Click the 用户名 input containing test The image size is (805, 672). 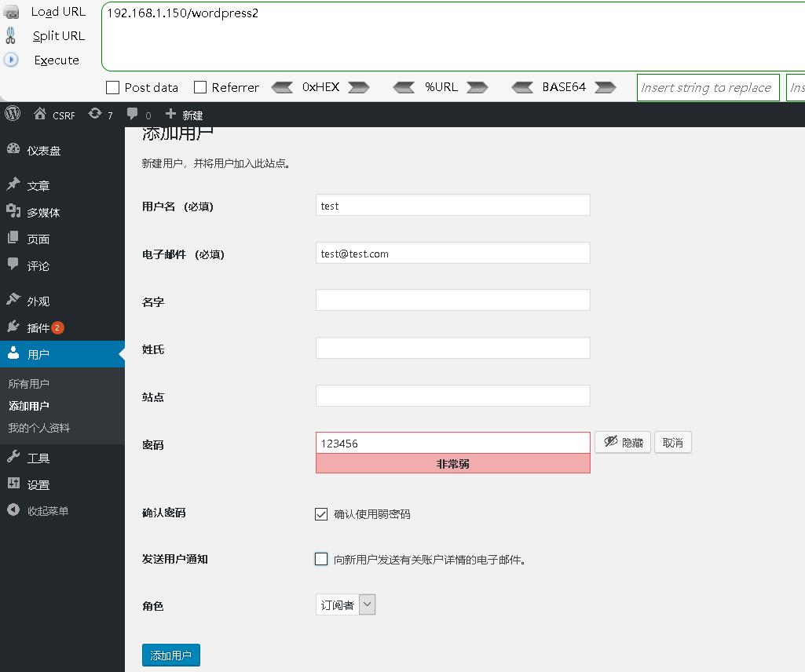pos(452,205)
